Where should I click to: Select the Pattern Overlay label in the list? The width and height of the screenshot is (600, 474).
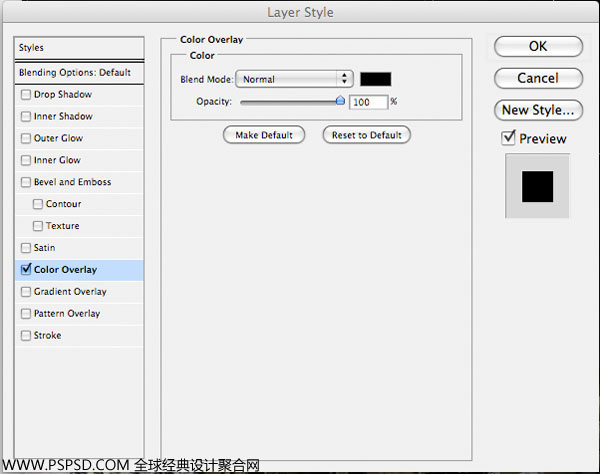[x=67, y=314]
